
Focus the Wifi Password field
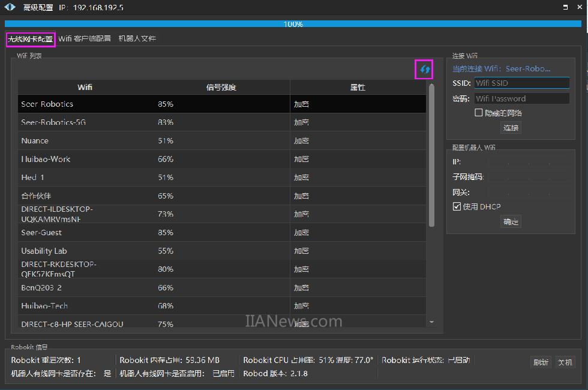click(x=521, y=98)
